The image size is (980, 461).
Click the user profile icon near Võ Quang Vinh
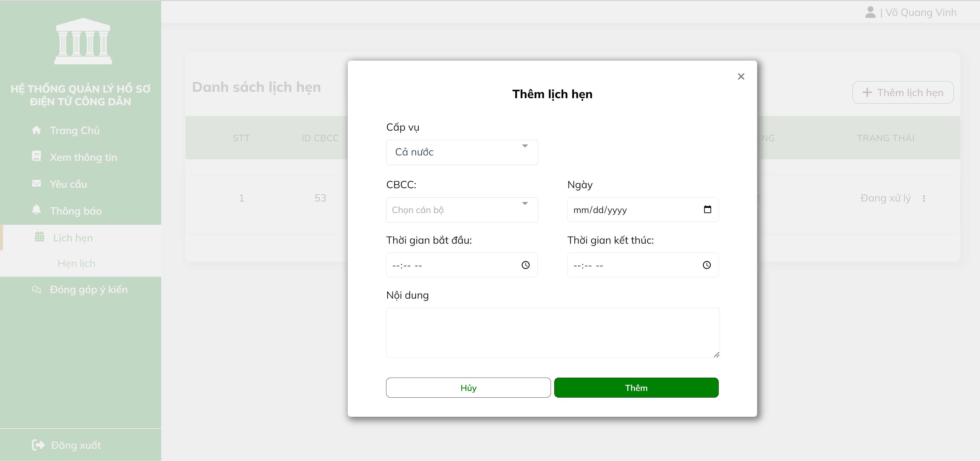(871, 12)
